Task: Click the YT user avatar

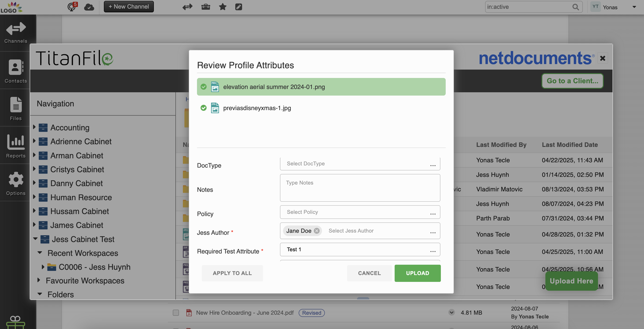Action: click(595, 7)
